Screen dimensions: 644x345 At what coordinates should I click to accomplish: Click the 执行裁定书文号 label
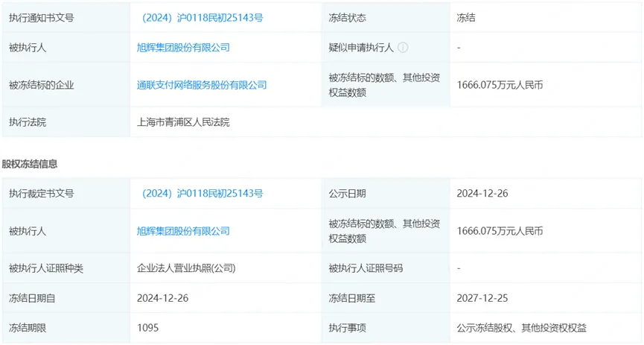point(41,193)
